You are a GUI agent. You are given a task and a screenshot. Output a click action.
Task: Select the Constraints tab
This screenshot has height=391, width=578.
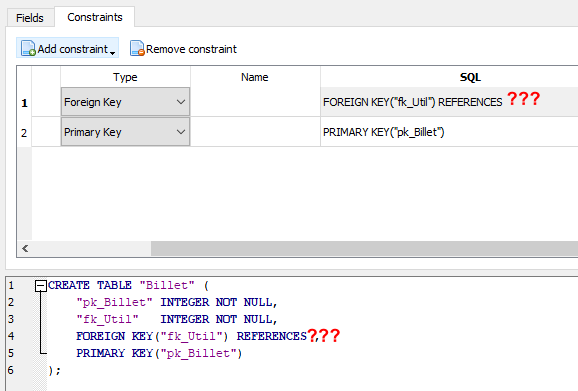95,17
